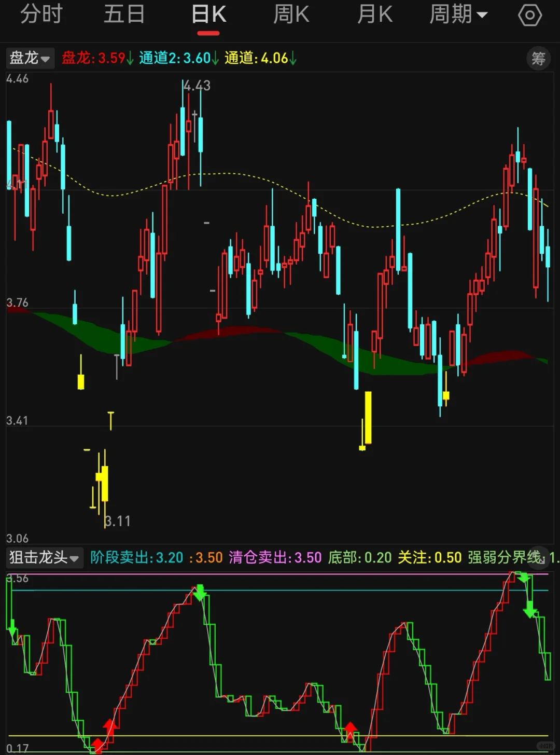Image resolution: width=560 pixels, height=755 pixels.
Task: Open the 月K tab
Action: pyautogui.click(x=375, y=15)
